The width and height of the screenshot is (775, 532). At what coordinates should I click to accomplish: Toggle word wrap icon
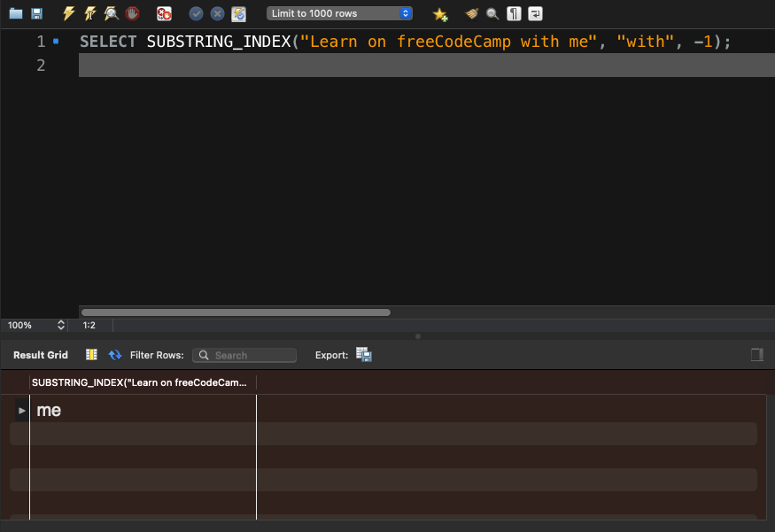[535, 14]
